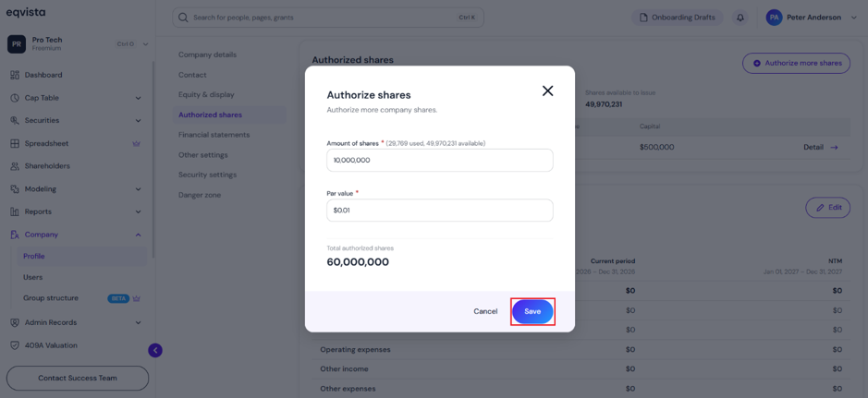The height and width of the screenshot is (398, 868).
Task: Expand the Cap Table menu chevron
Action: (138, 99)
